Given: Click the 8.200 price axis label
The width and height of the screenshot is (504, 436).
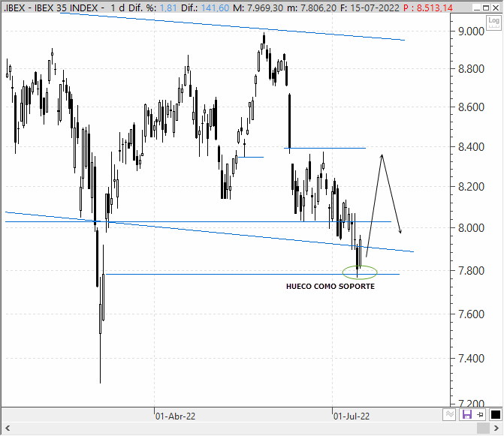Looking at the screenshot, I should pyautogui.click(x=471, y=187).
